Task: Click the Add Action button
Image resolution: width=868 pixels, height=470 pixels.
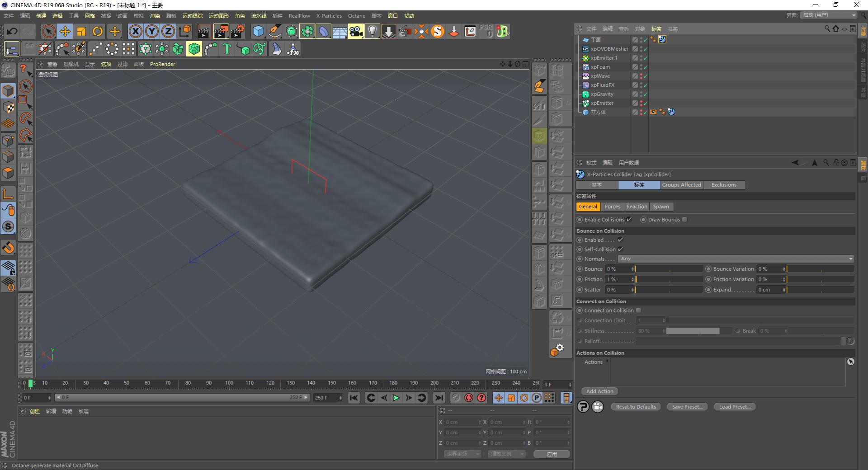Action: click(599, 391)
